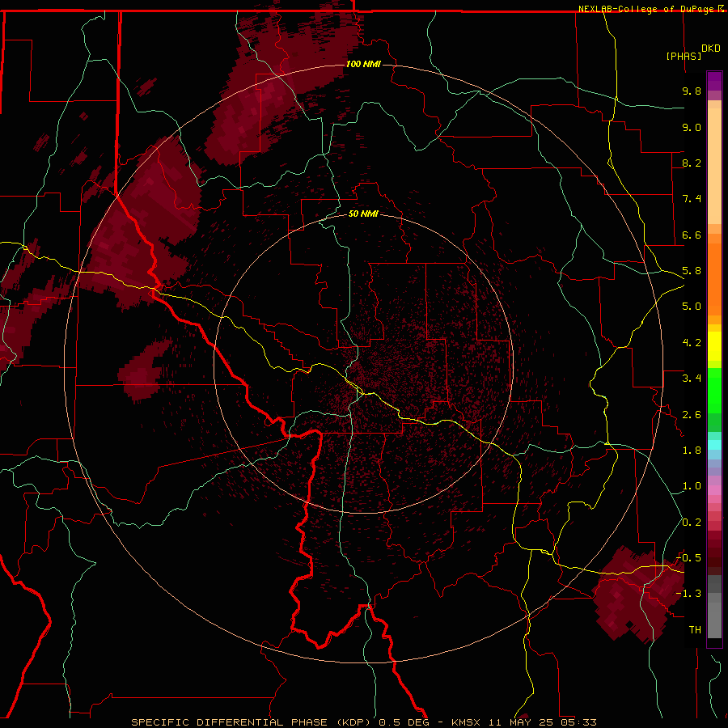The width and height of the screenshot is (728, 728).
Task: Click the 3.4 legend value
Action: click(692, 379)
